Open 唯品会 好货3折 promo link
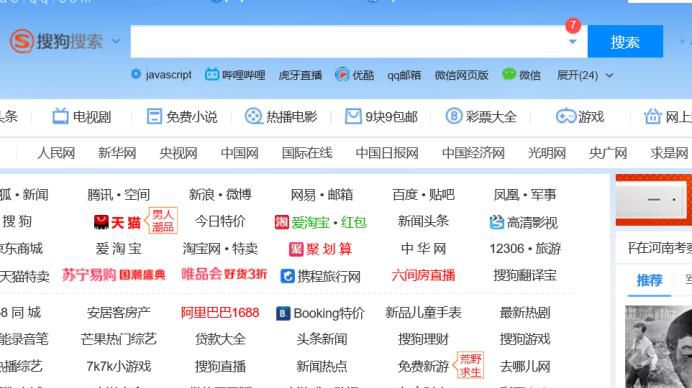This screenshot has width=692, height=388. point(224,275)
